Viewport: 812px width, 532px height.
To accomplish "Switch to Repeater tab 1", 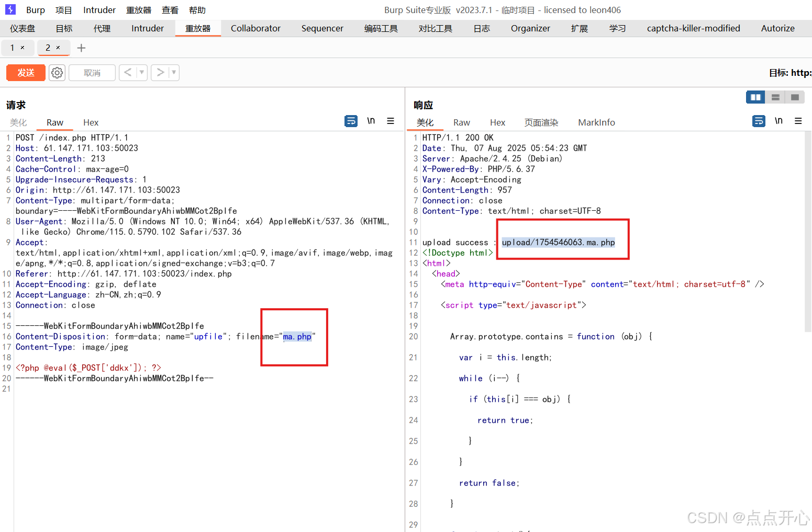I will point(13,48).
